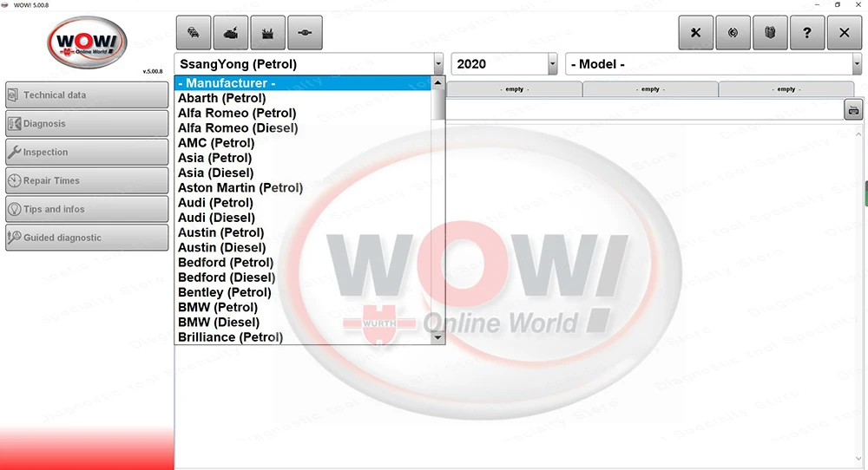Viewport: 868px width, 470px height.
Task: Open the Diagnosis section
Action: (87, 123)
